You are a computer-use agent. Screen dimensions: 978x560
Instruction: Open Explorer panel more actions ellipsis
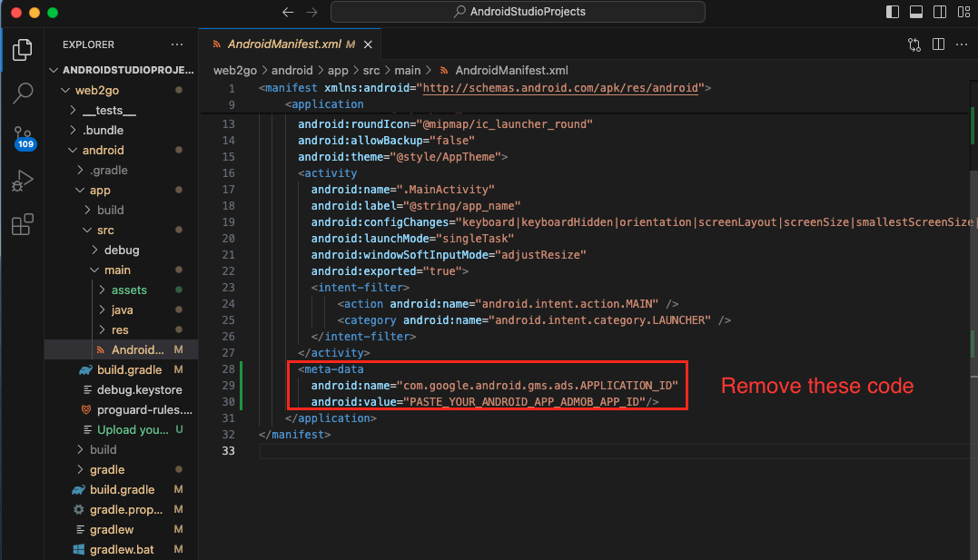coord(176,44)
